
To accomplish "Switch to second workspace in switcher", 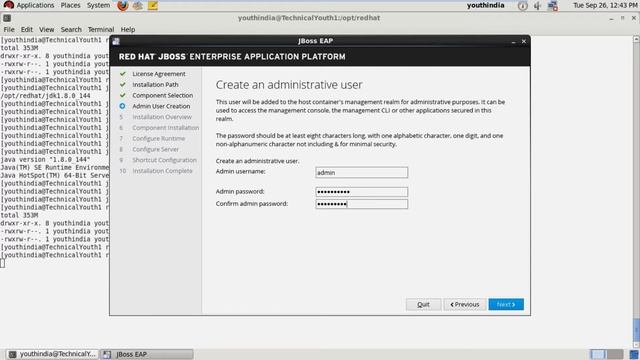I will click(615, 354).
